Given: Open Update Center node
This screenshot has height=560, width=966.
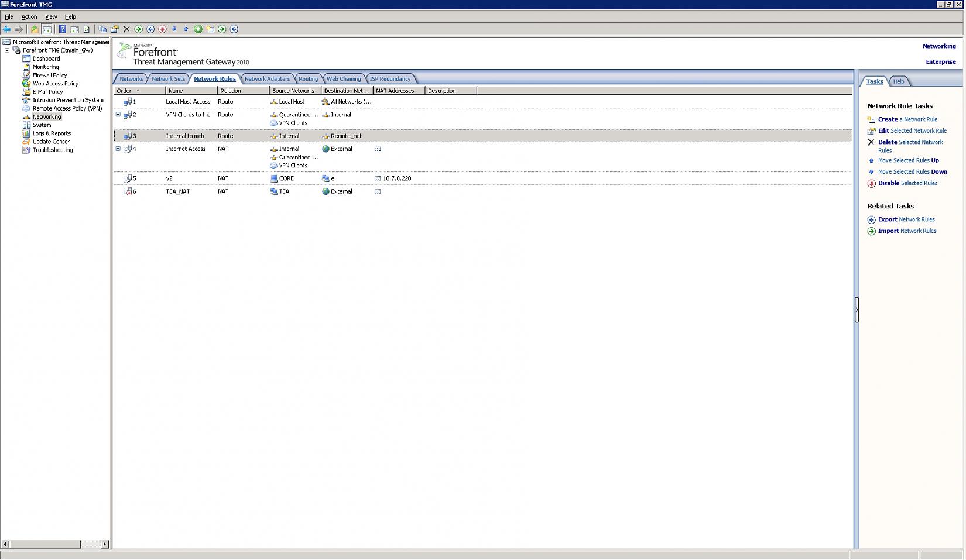Looking at the screenshot, I should [51, 142].
